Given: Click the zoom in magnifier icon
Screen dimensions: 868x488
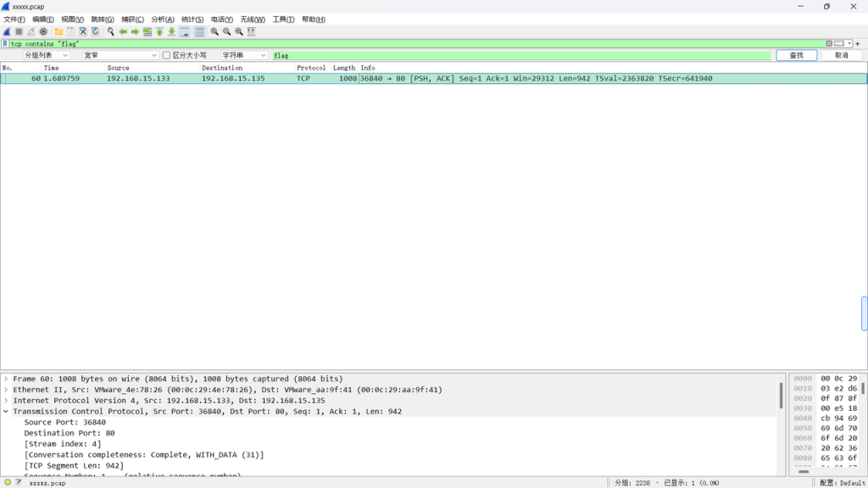Looking at the screenshot, I should tap(214, 31).
